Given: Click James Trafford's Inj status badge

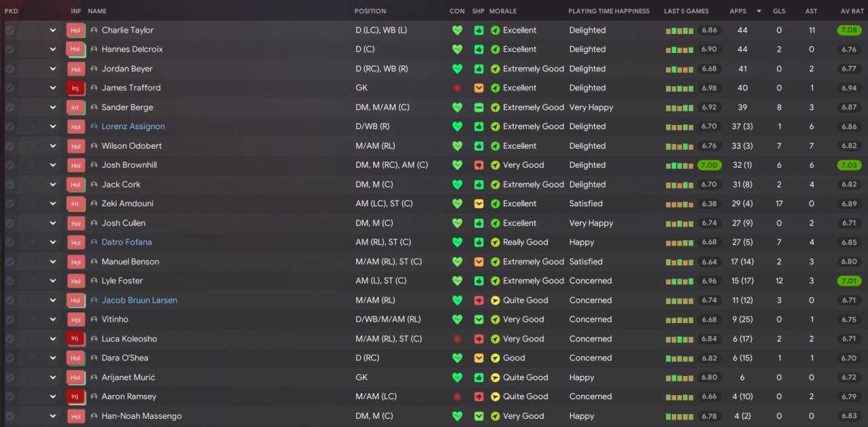Looking at the screenshot, I should [75, 88].
